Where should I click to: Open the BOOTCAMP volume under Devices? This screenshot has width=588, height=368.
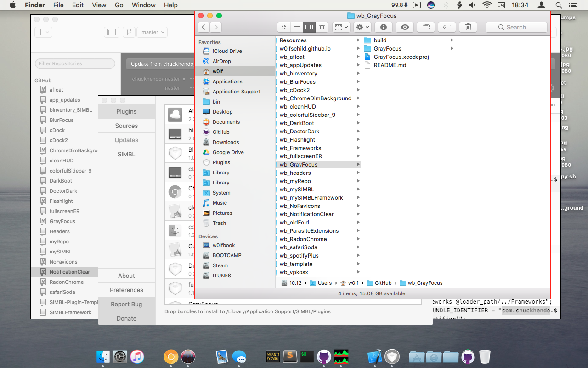pyautogui.click(x=227, y=255)
